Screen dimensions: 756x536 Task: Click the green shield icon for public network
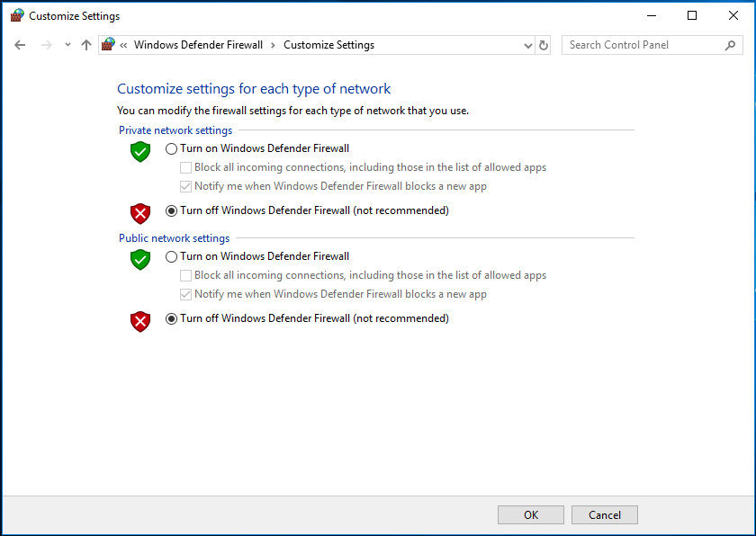[140, 259]
